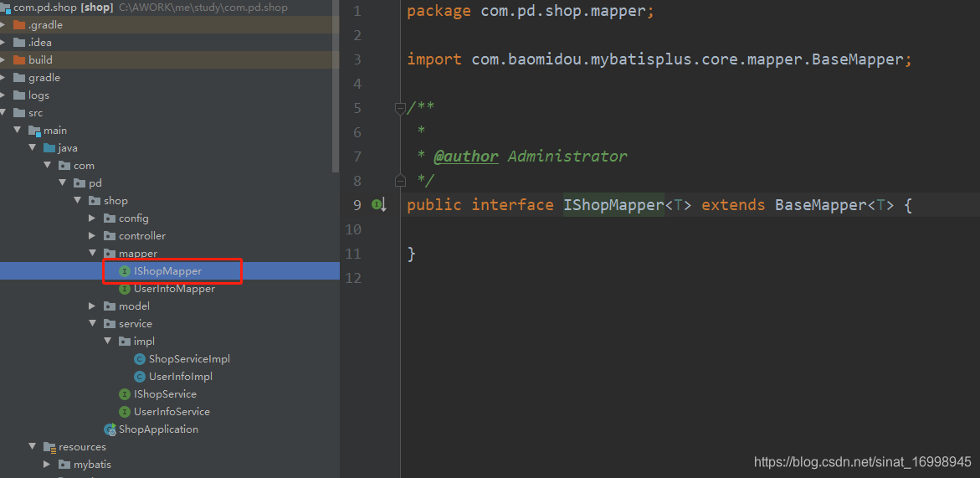Screen dimensions: 980x478
Task: Open UserInfoService in project tree
Action: [172, 412]
